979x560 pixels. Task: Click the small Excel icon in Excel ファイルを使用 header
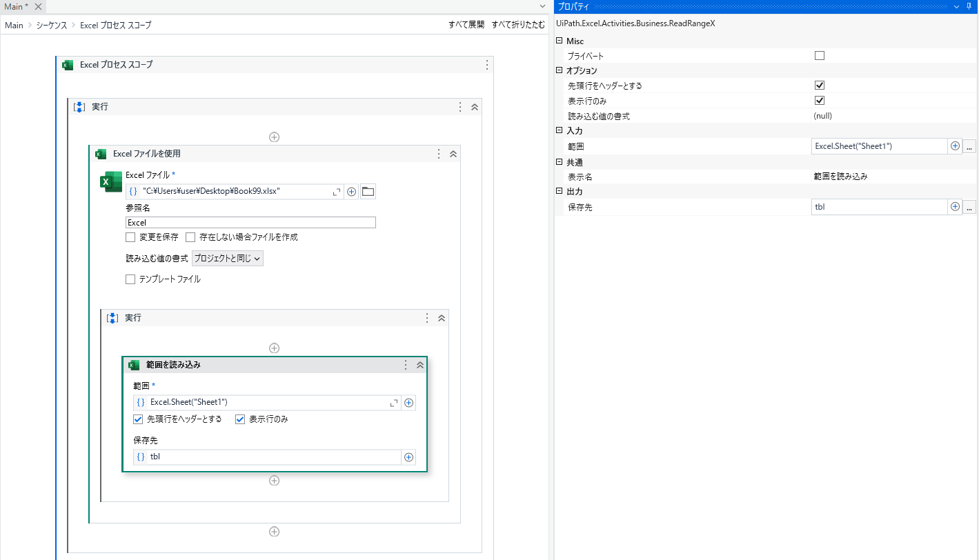pos(101,154)
